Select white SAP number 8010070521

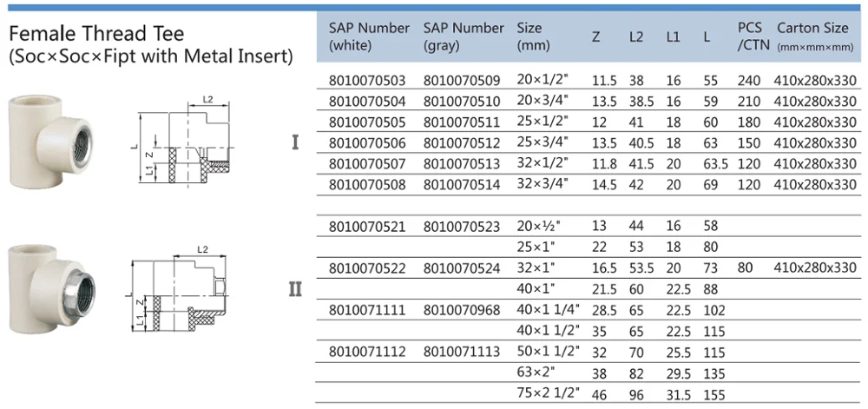(367, 226)
